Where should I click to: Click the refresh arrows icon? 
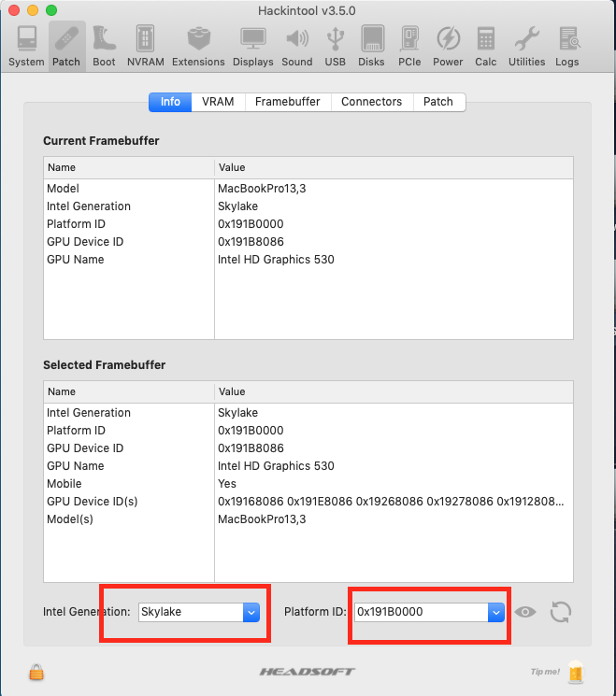(x=561, y=612)
